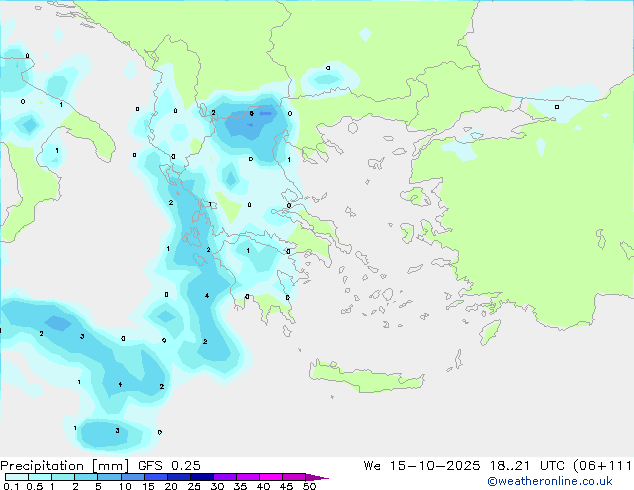Select the 'GFS 0.25' model label
This screenshot has width=634, height=490.
point(169,466)
